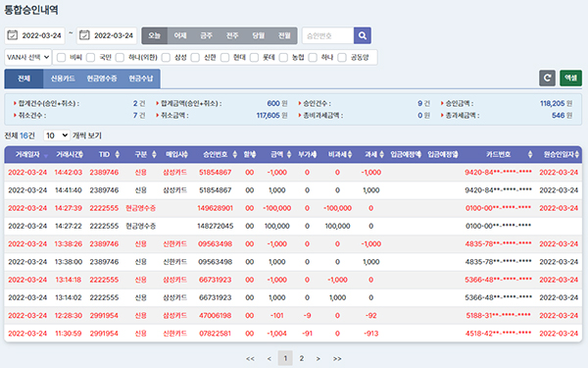Click the start date input field
The width and height of the screenshot is (588, 368).
[x=34, y=35]
